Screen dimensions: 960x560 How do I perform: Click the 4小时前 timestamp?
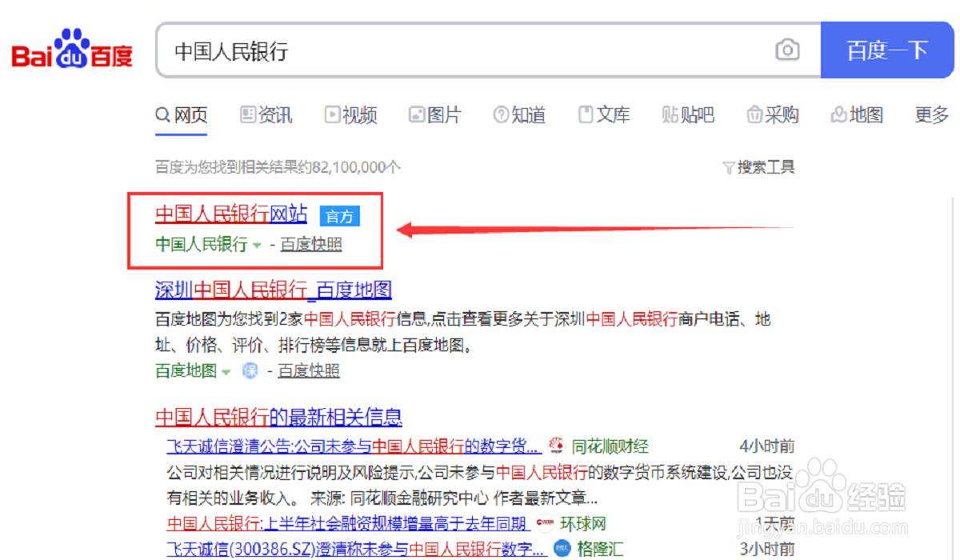point(766,446)
